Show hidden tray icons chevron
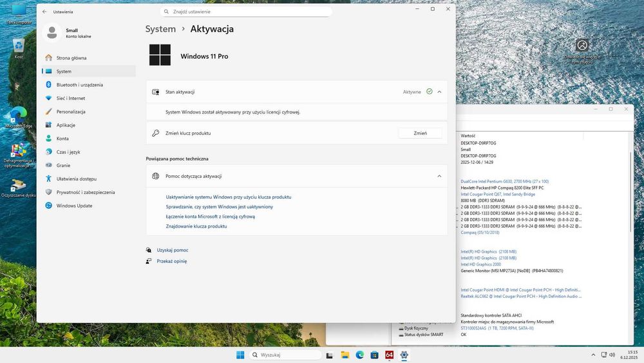 click(x=593, y=355)
